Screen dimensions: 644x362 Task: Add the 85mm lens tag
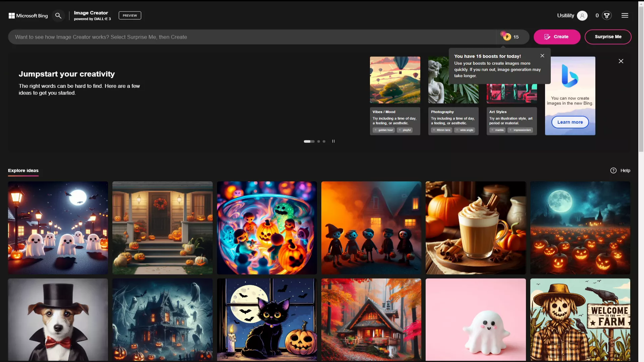coord(442,130)
